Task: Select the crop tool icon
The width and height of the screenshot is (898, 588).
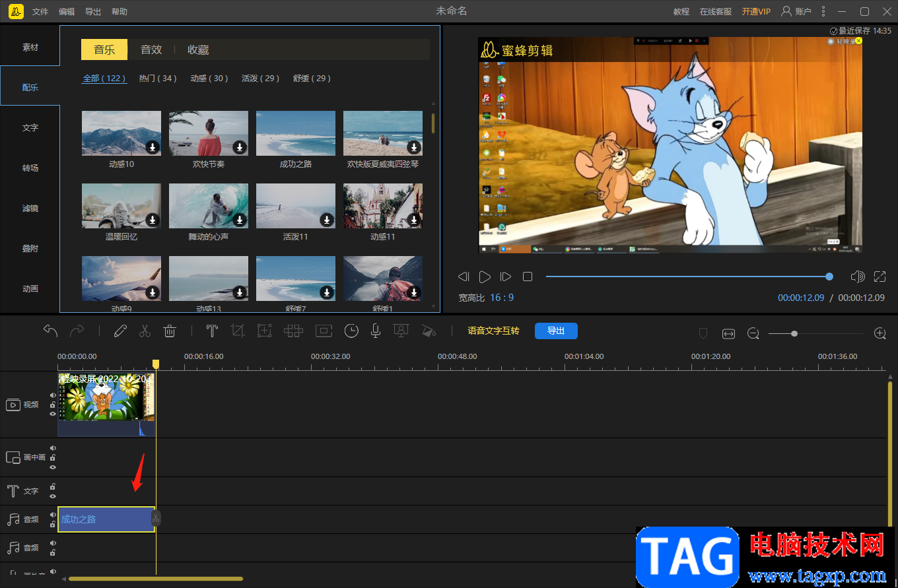Action: coord(238,331)
